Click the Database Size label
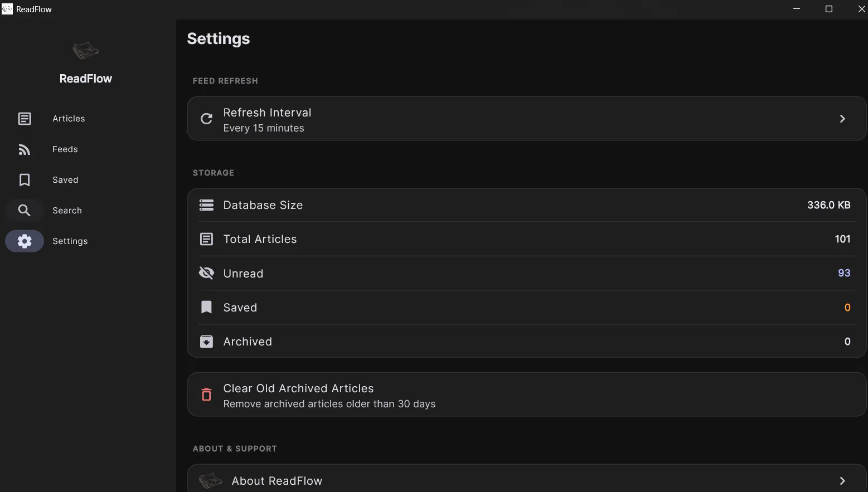This screenshot has height=492, width=868. click(263, 205)
